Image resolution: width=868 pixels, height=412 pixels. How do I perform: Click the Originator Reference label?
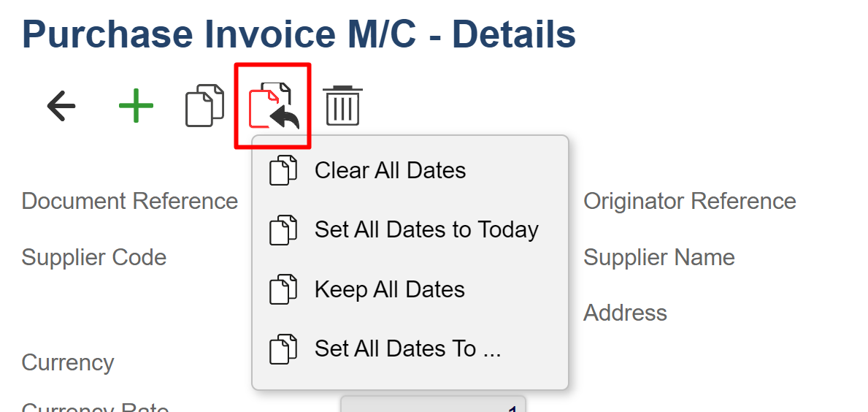coord(689,201)
